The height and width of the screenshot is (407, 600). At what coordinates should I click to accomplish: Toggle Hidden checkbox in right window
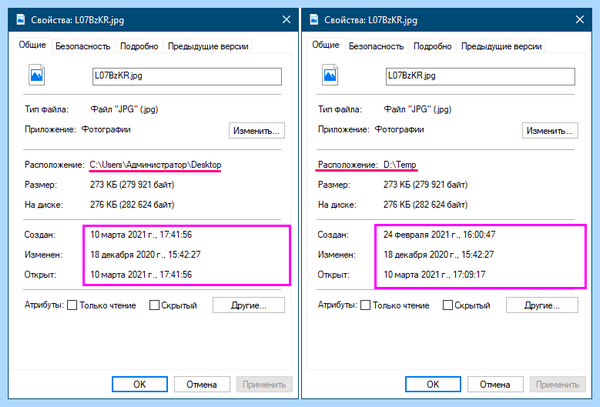click(448, 305)
